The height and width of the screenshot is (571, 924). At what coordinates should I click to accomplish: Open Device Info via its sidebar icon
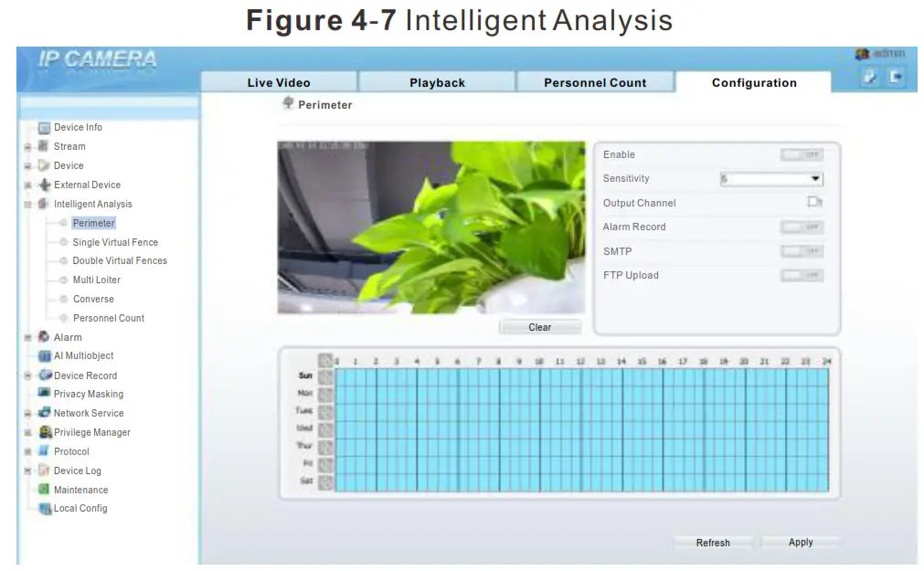coord(44,127)
